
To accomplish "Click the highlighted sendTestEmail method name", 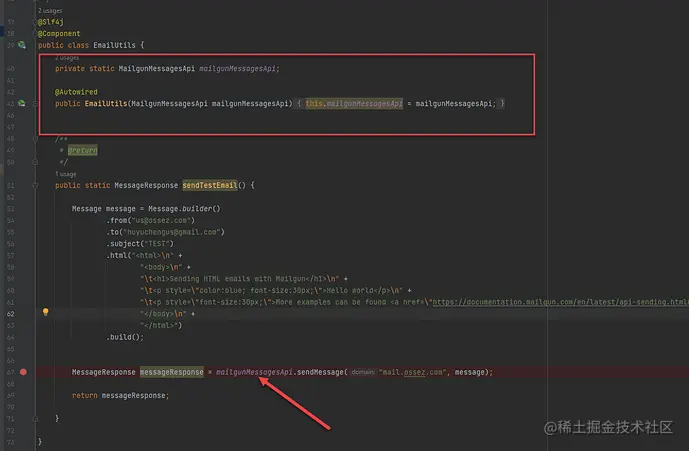I will click(x=210, y=185).
